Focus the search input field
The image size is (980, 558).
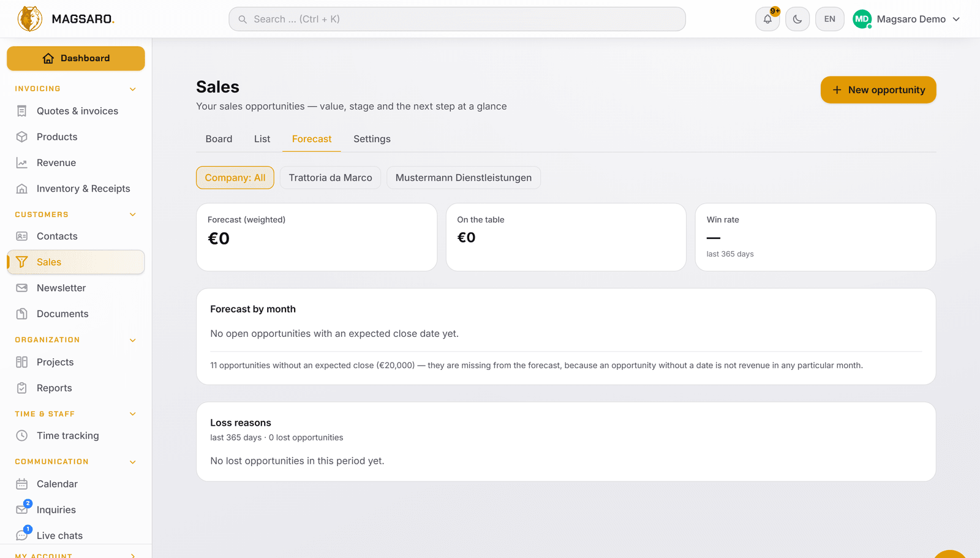point(457,19)
